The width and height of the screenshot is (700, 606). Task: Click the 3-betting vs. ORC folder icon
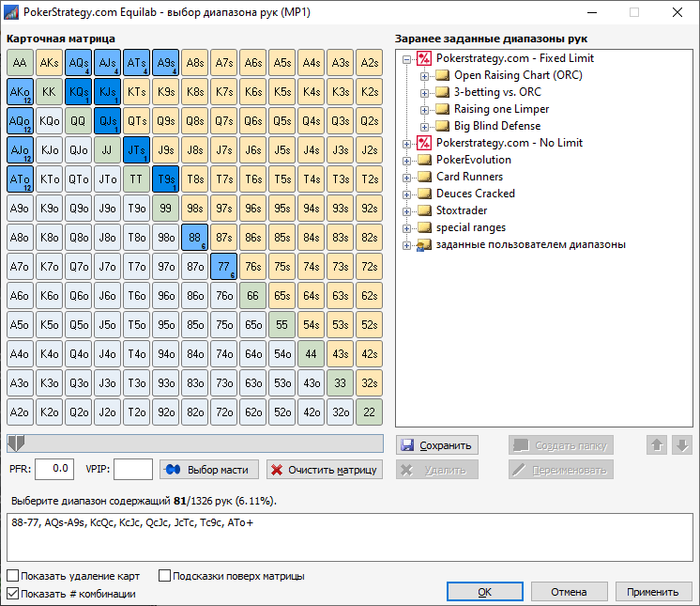pos(442,92)
